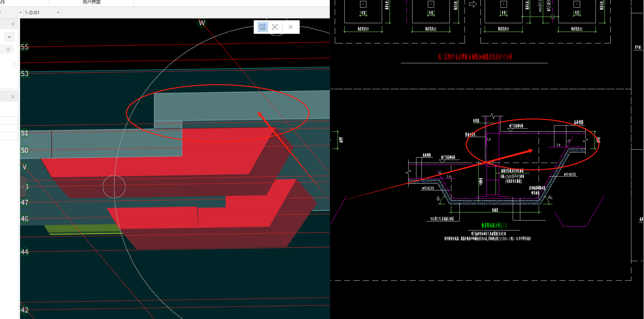Select the annotate edit icon in floating toolbar
This screenshot has height=319, width=644.
coord(263,27)
